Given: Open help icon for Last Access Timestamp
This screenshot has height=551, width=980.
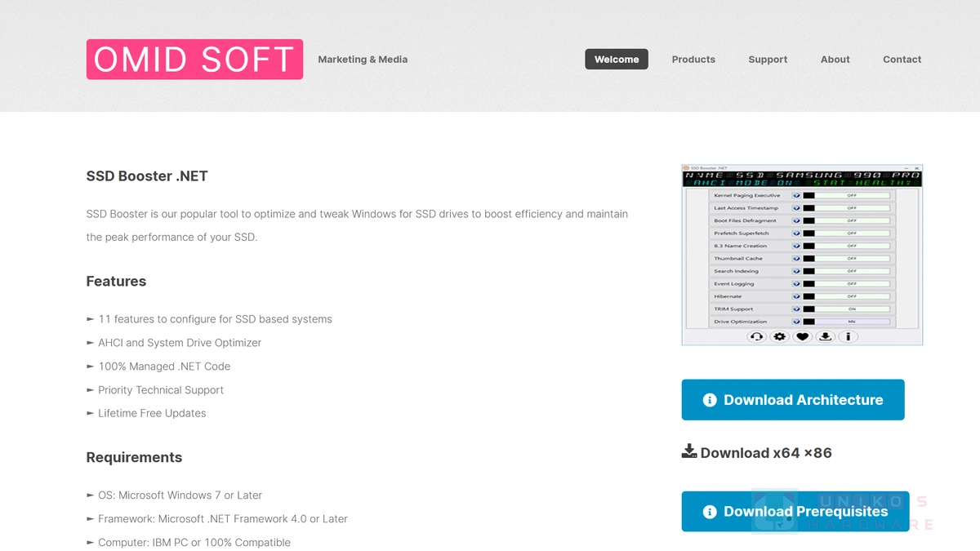Looking at the screenshot, I should [796, 208].
